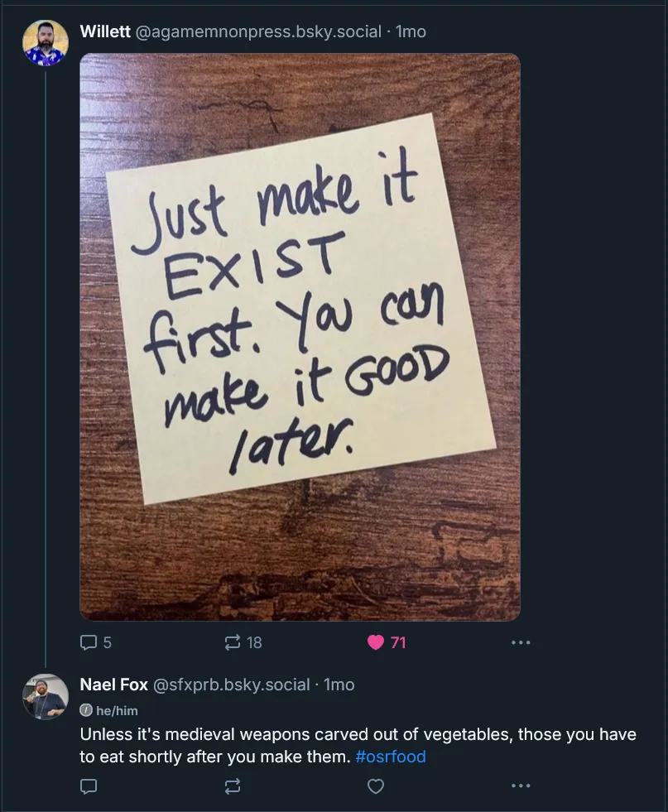This screenshot has width=668, height=812.
Task: Open more options on Willett's post
Action: tap(520, 642)
